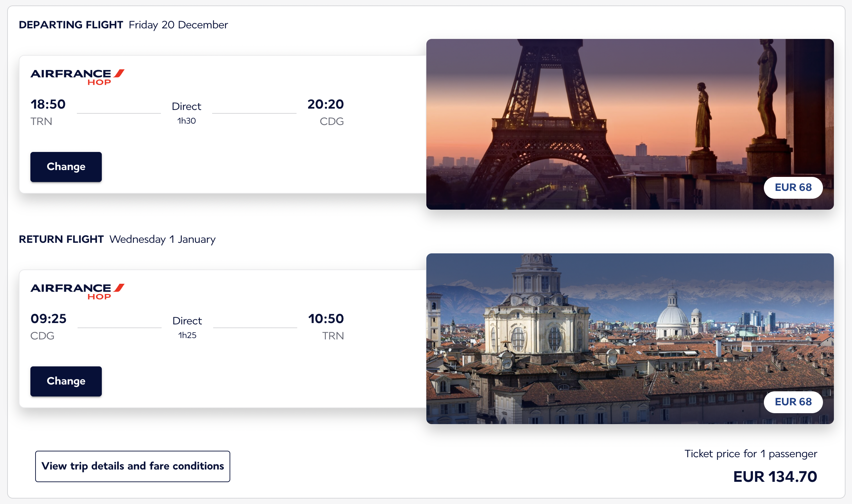
Task: Click the 09:25 departure time from CDG
Action: click(49, 319)
